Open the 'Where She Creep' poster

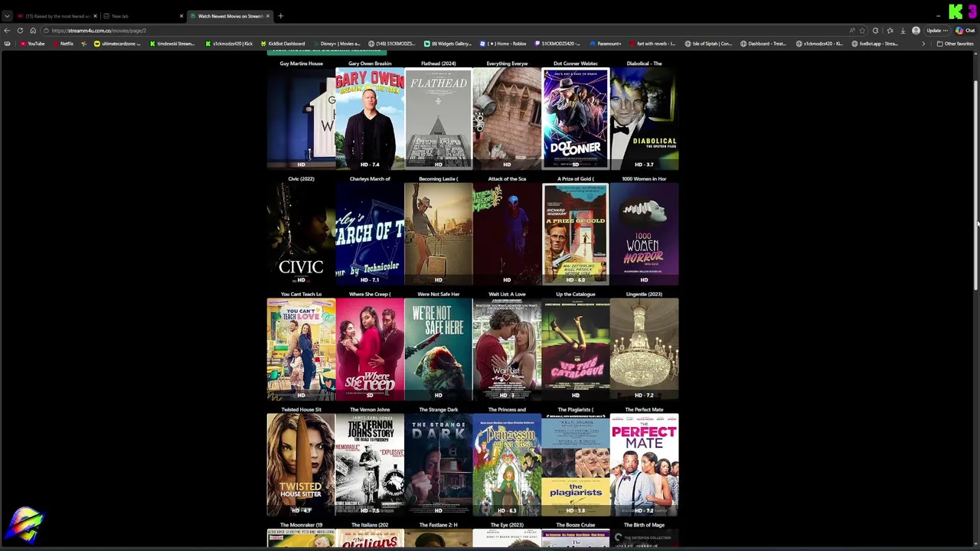tap(370, 349)
